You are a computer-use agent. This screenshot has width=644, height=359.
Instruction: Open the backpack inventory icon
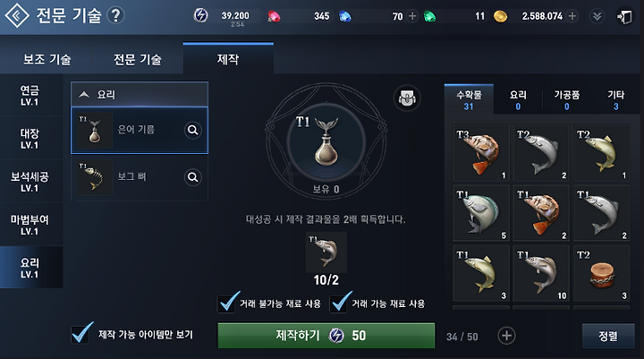407,98
